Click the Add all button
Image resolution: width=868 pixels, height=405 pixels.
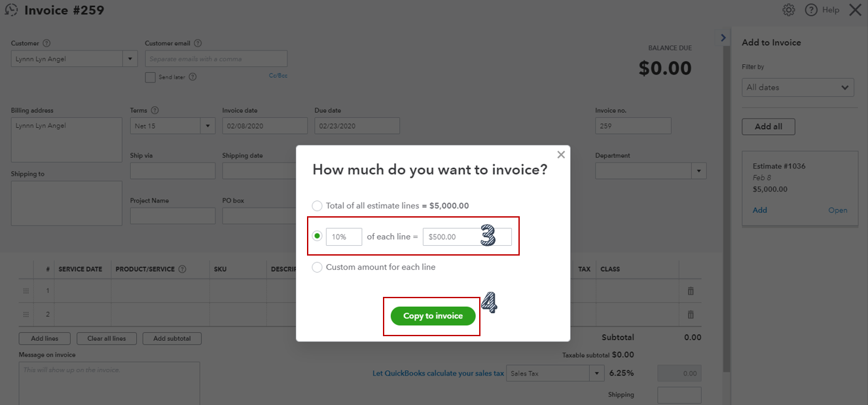[768, 126]
